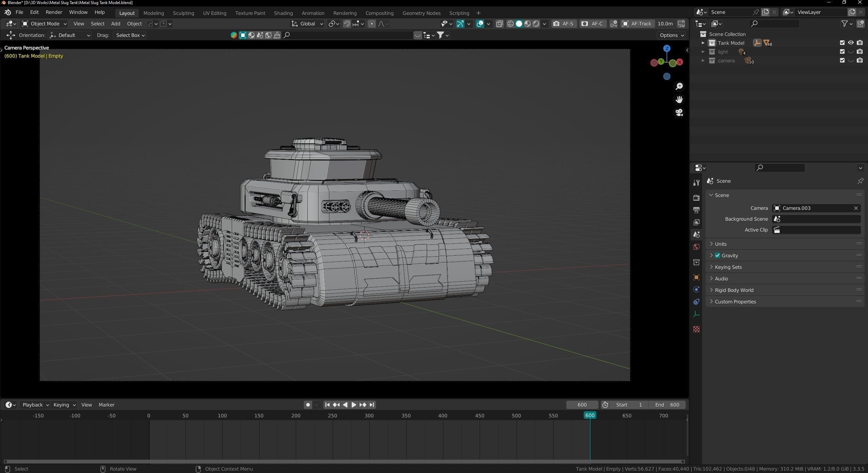
Task: Switch to the Modeling workspace tab
Action: coord(154,13)
